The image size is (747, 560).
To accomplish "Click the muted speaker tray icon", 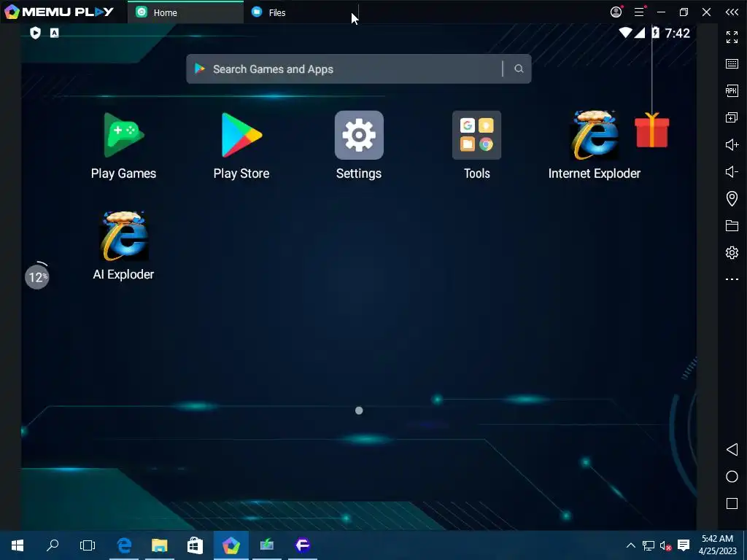I will [x=665, y=545].
